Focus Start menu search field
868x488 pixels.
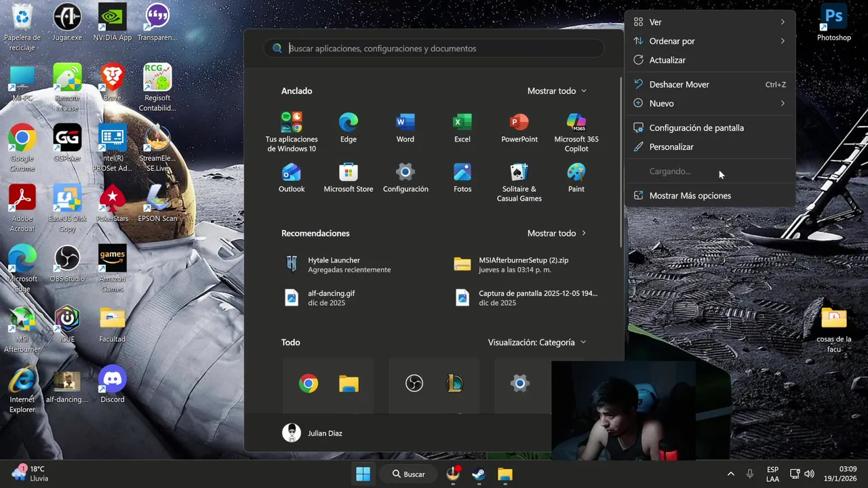434,48
